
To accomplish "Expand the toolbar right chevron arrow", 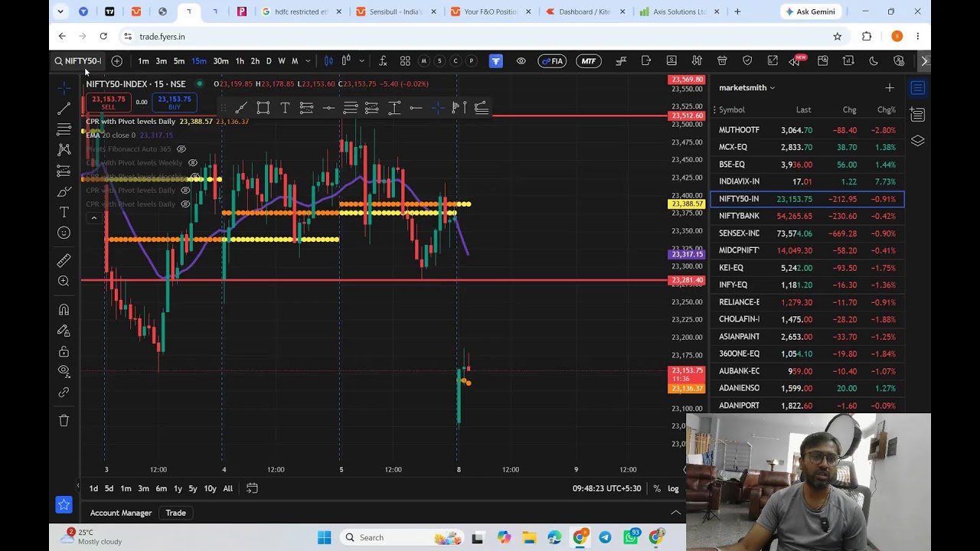I will point(925,61).
